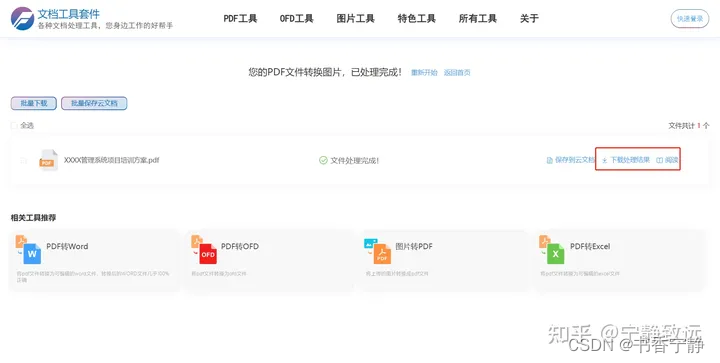Click the 您的PDF文件转换图片，已处理完成! message

(x=325, y=72)
